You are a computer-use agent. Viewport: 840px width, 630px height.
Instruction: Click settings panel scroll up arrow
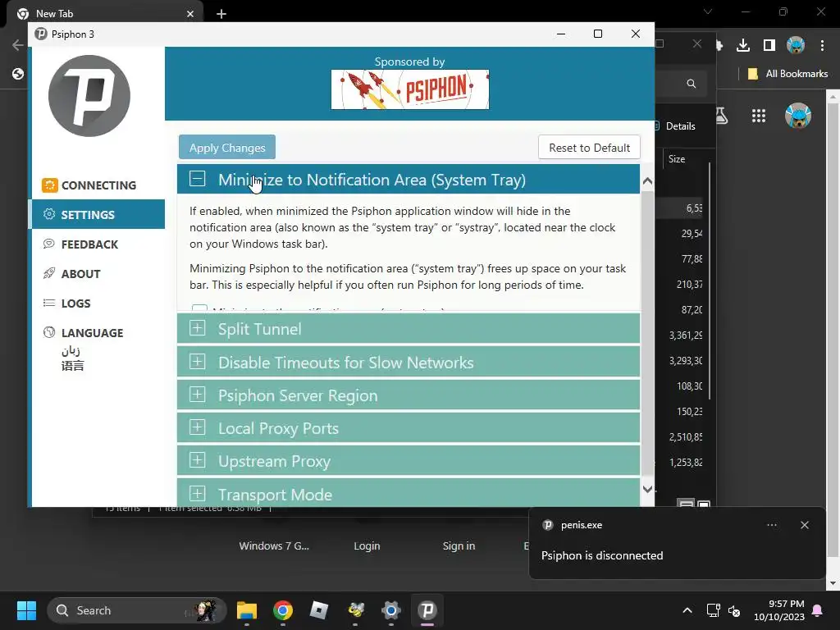click(647, 181)
